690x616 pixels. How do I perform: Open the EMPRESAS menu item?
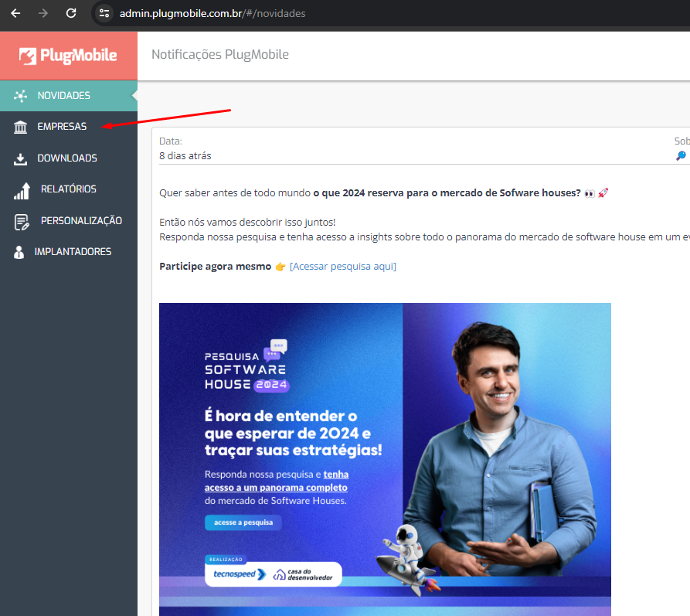tap(69, 127)
